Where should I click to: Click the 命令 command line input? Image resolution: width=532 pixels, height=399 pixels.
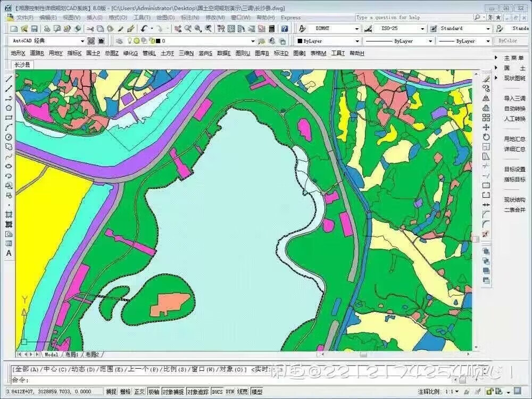[160, 380]
